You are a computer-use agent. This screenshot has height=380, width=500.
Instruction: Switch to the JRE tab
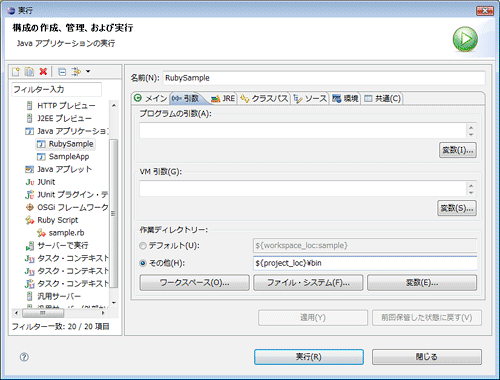click(223, 98)
